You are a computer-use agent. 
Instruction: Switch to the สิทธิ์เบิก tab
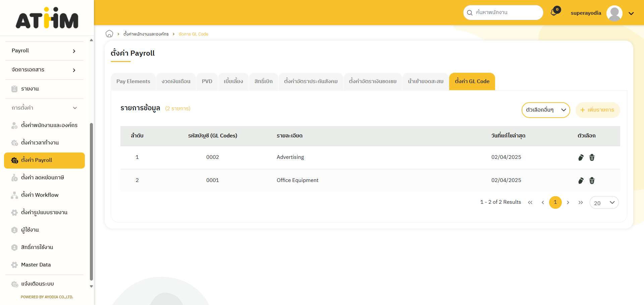pyautogui.click(x=264, y=81)
